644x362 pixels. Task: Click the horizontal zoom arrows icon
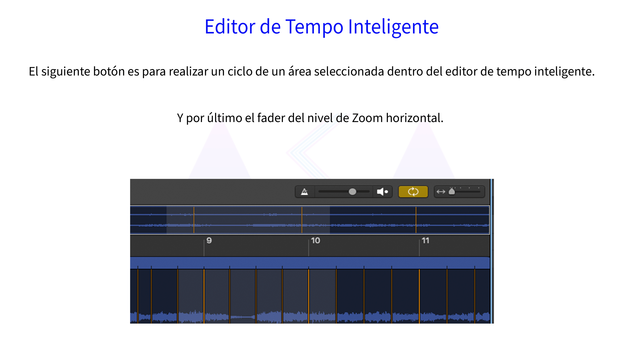(441, 192)
